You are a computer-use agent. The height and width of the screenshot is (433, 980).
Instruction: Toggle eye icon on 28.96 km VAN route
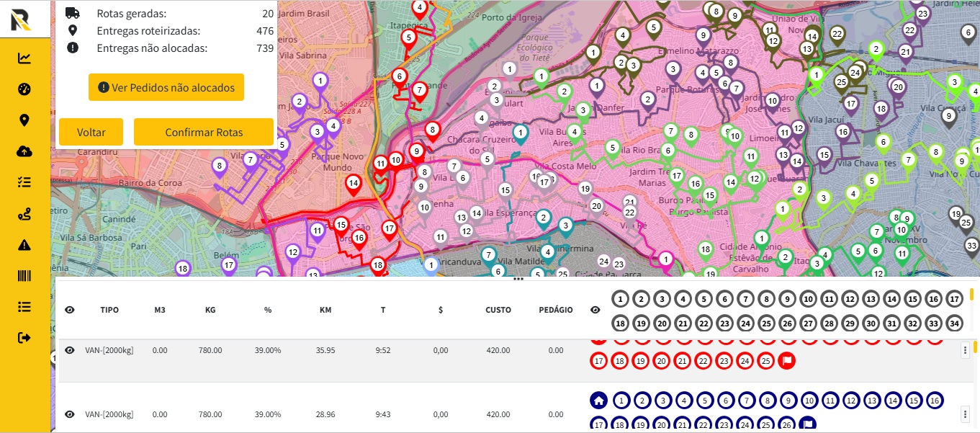point(70,414)
